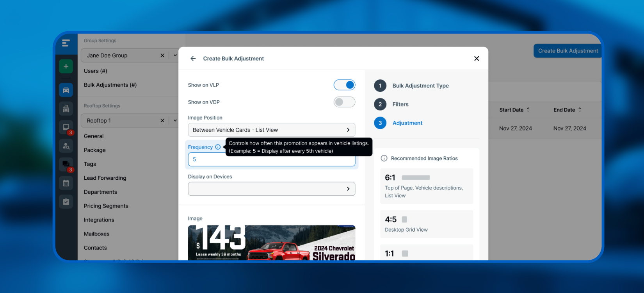Click the green plus add button in sidebar
Screen dimensions: 644x293
[x=66, y=66]
